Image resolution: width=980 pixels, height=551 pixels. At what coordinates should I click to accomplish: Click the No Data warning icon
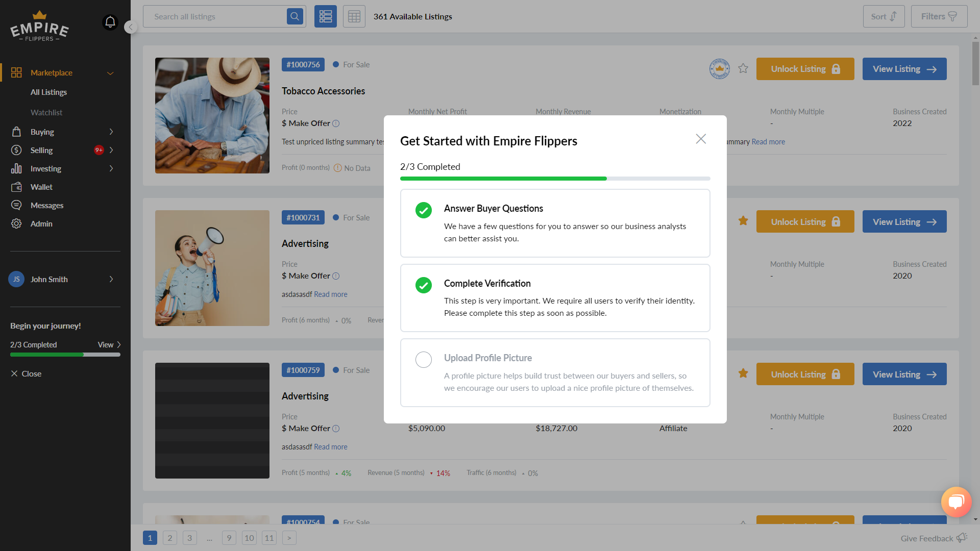pos(337,168)
